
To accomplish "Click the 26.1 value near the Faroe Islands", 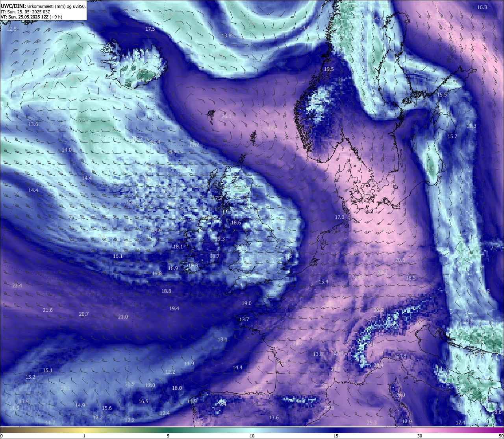I will pyautogui.click(x=226, y=117).
